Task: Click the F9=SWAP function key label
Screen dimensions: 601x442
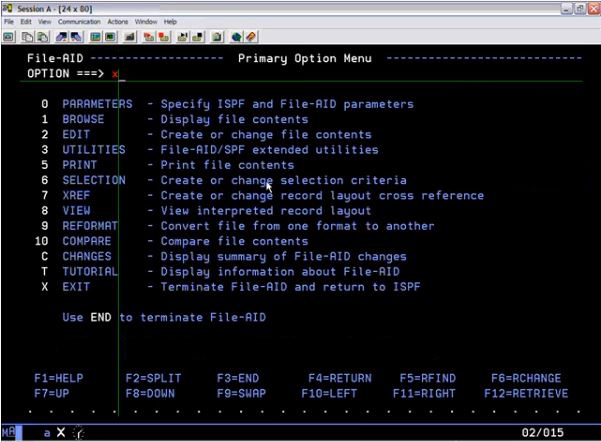Action: pyautogui.click(x=241, y=394)
